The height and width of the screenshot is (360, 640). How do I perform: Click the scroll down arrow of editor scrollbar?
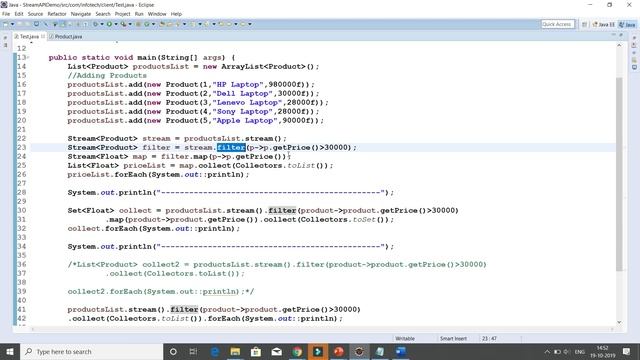619,322
